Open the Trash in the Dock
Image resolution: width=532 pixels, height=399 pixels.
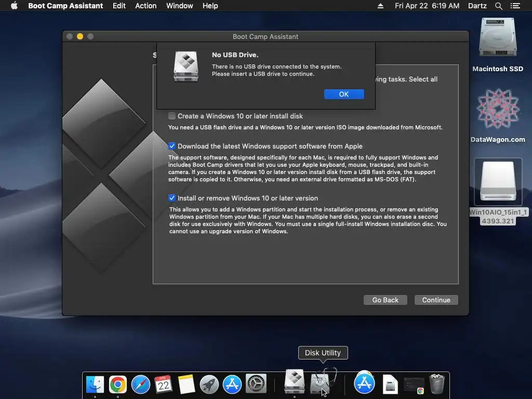[436, 384]
